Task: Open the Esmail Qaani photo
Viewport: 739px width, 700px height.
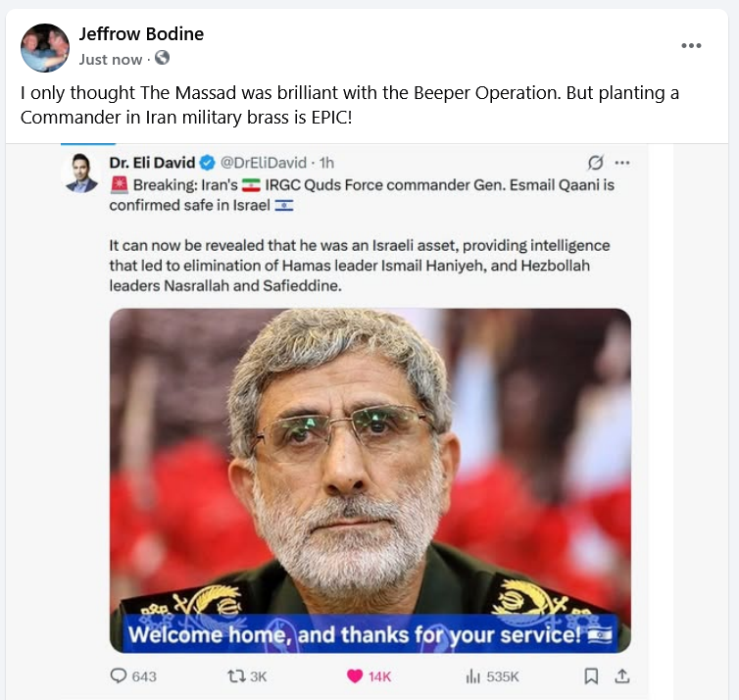Action: coord(369,480)
